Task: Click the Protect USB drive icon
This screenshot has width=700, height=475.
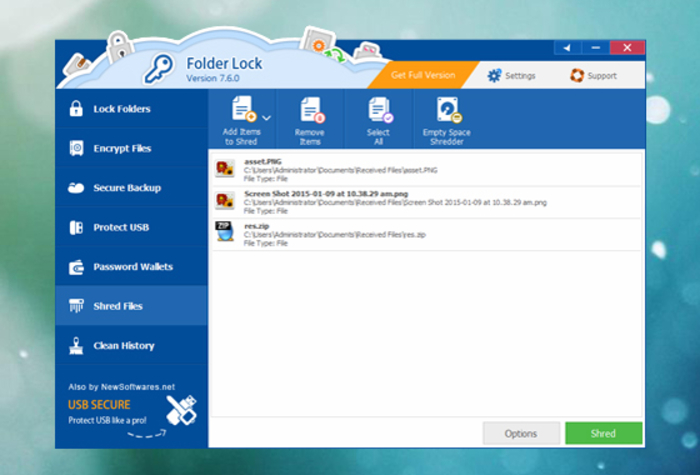Action: (76, 227)
